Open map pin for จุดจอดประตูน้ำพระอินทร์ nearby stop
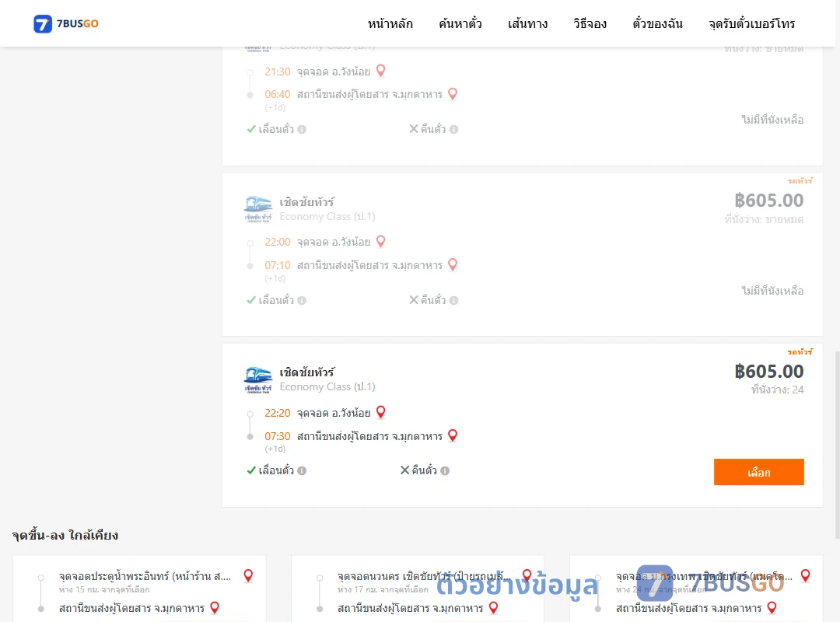The width and height of the screenshot is (840, 622). 248,576
